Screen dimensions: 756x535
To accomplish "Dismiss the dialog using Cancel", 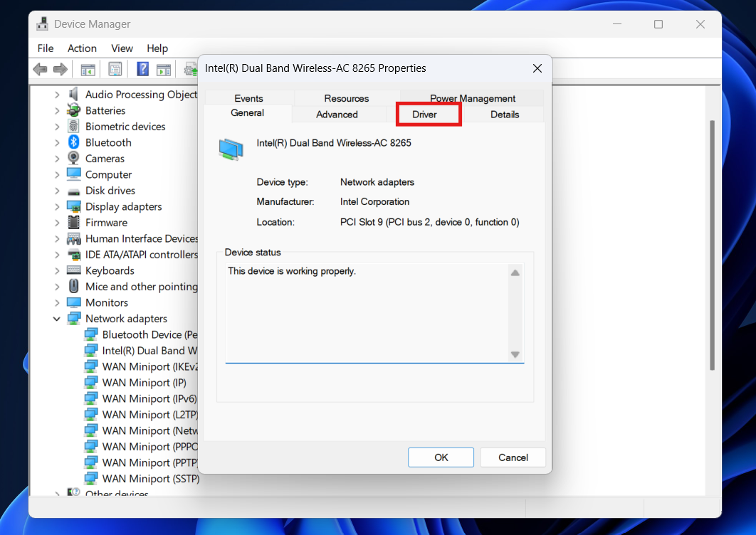I will [x=513, y=457].
